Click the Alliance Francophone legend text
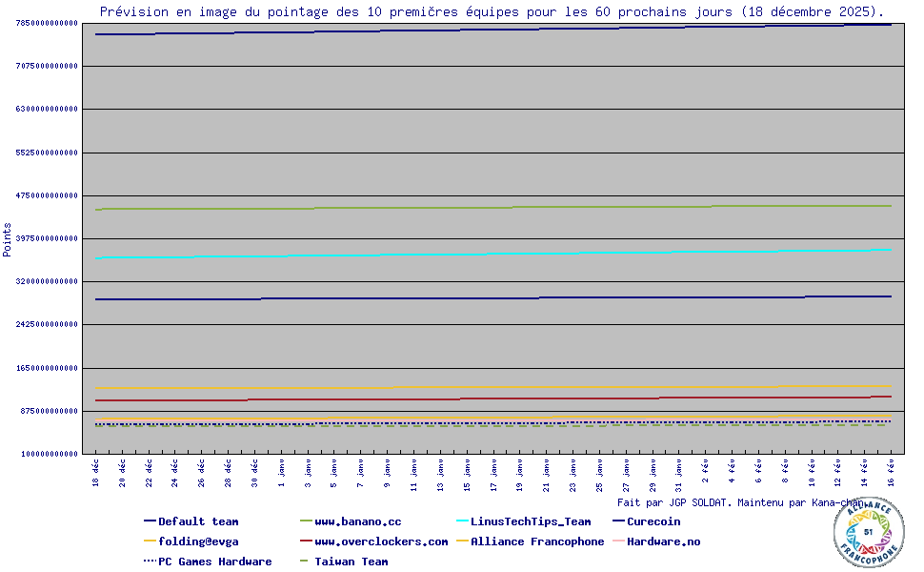The height and width of the screenshot is (572, 924). coord(537,541)
